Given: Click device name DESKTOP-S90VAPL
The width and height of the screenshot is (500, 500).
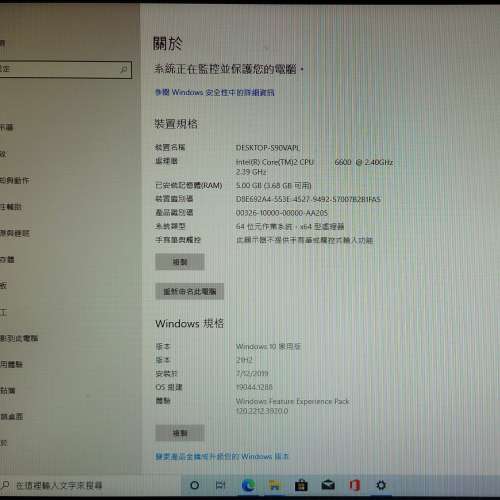Looking at the screenshot, I should pos(268,148).
